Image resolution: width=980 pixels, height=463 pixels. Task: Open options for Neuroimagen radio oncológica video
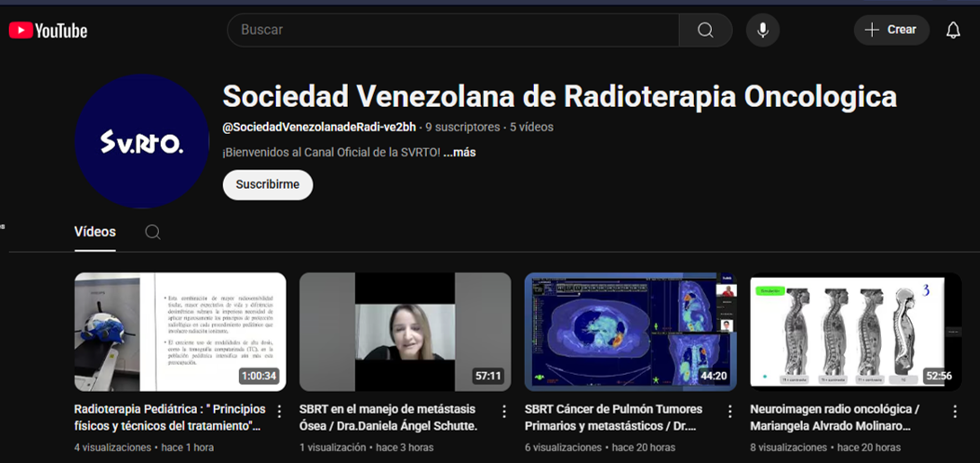[955, 411]
